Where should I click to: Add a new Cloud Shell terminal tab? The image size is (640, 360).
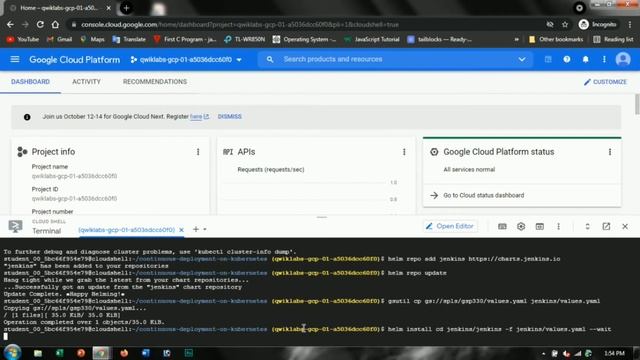tap(196, 229)
